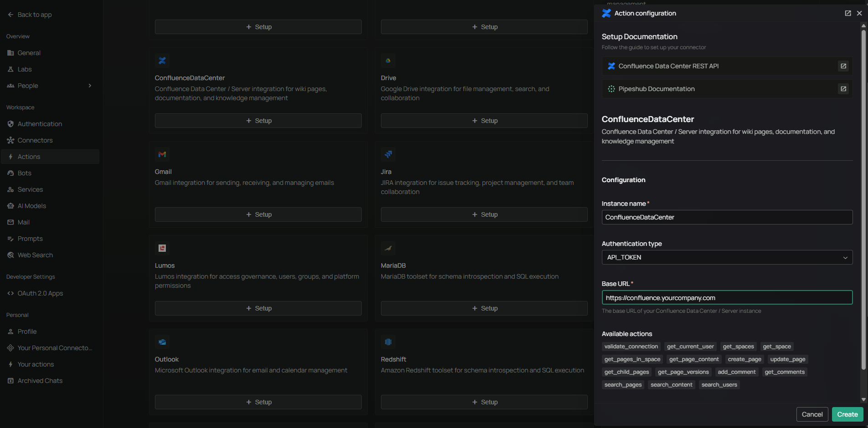Open the Authentication type dropdown
The width and height of the screenshot is (868, 428).
tap(727, 257)
